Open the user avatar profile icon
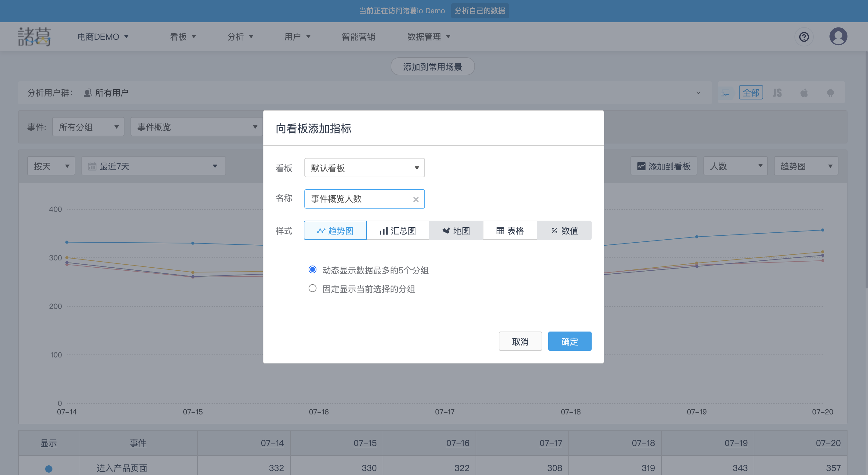This screenshot has height=475, width=868. [x=838, y=36]
